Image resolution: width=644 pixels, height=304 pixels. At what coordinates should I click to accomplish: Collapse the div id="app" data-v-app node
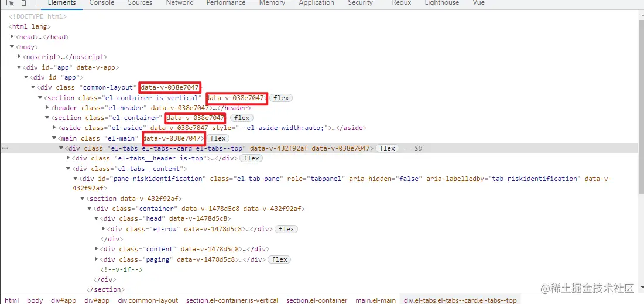[x=19, y=67]
